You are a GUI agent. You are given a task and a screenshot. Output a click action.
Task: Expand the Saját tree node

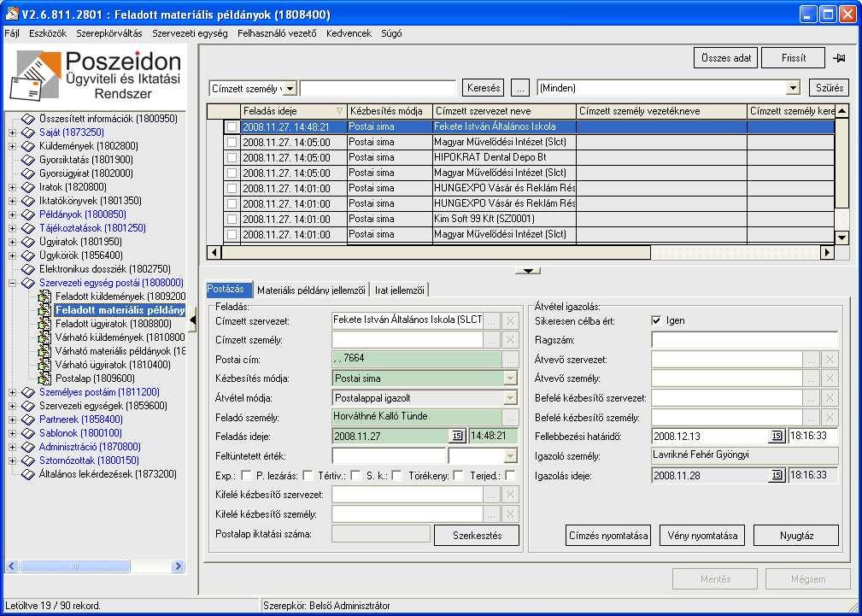[x=13, y=132]
